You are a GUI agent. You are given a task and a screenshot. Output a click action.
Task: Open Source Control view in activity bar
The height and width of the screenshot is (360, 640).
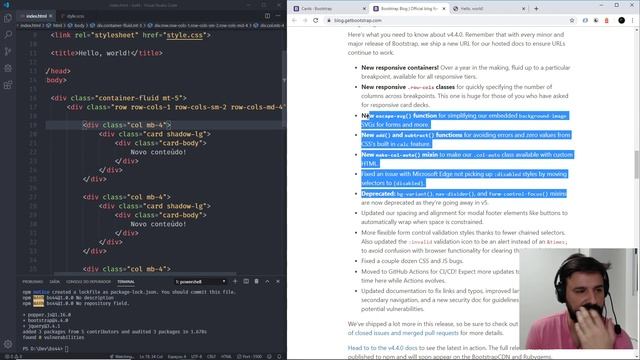tap(8, 51)
